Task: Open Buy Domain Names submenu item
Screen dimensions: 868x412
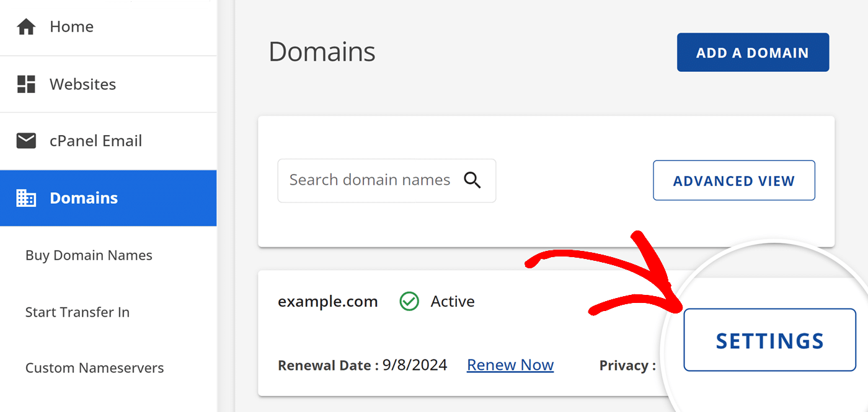Action: click(x=89, y=255)
